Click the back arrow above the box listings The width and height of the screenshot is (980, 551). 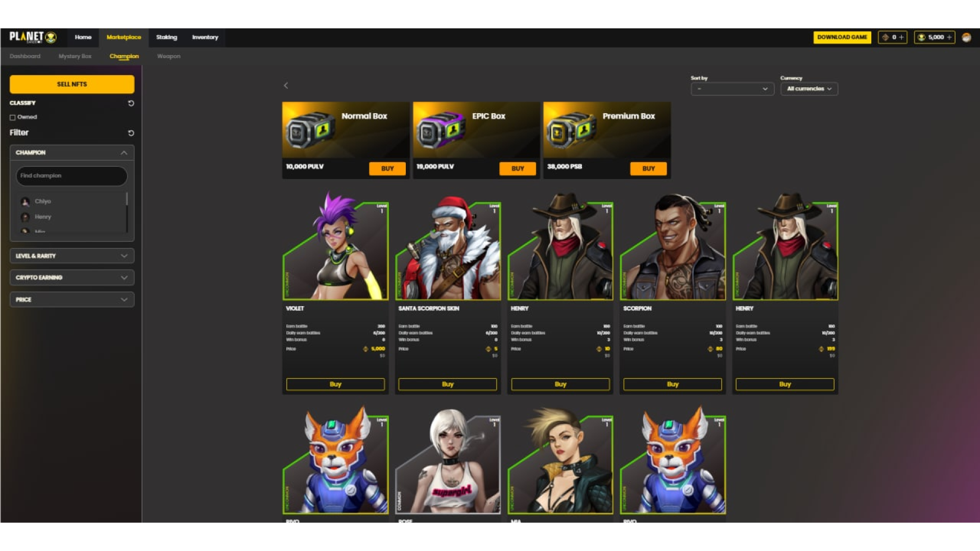(286, 86)
